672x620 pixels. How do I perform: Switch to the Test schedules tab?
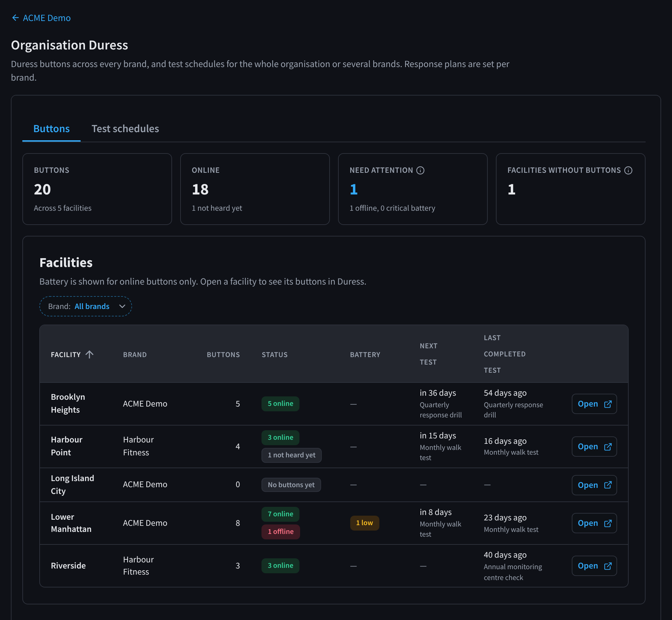click(x=125, y=129)
